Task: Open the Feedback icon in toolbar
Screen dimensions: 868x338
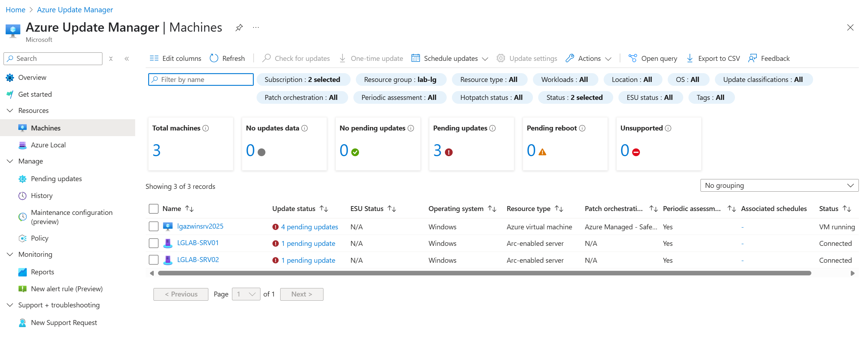Action: [753, 58]
